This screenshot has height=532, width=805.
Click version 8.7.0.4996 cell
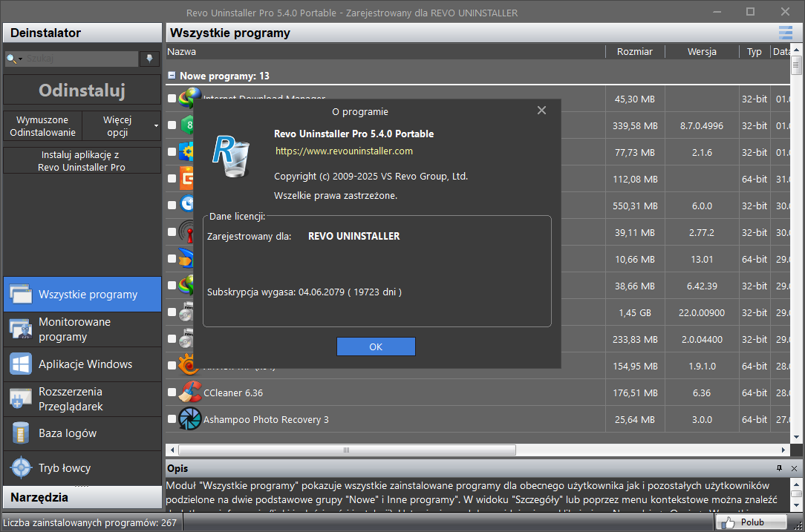[x=702, y=125]
